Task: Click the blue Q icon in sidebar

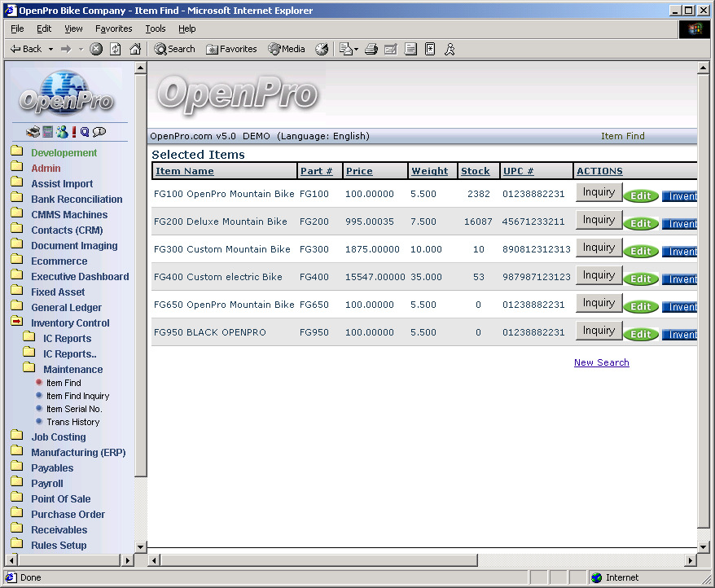Action: [85, 132]
